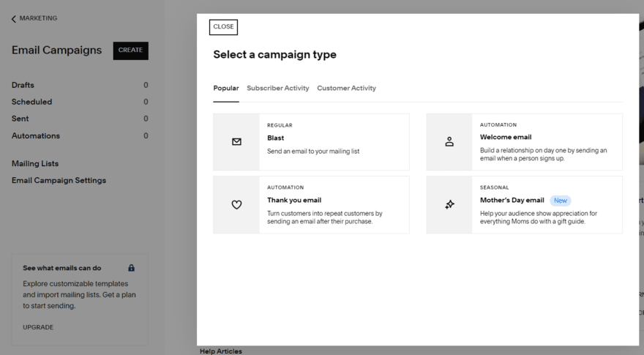
Task: Click the Email Campaigns heading
Action: (56, 50)
